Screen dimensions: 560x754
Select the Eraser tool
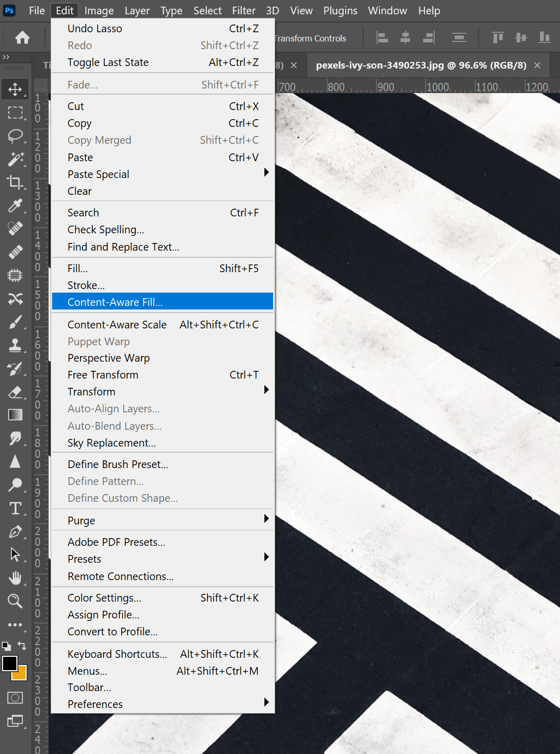click(15, 392)
